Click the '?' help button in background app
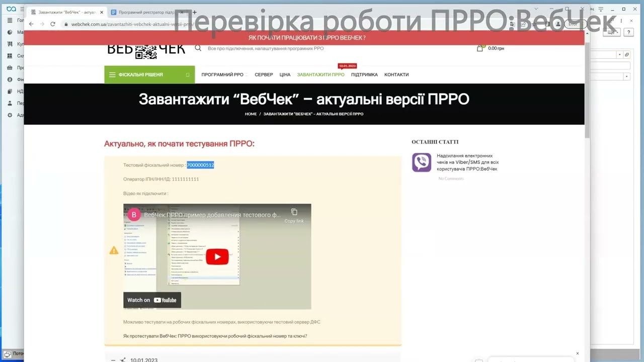Viewport: 644px width, 362px height. (x=628, y=32)
